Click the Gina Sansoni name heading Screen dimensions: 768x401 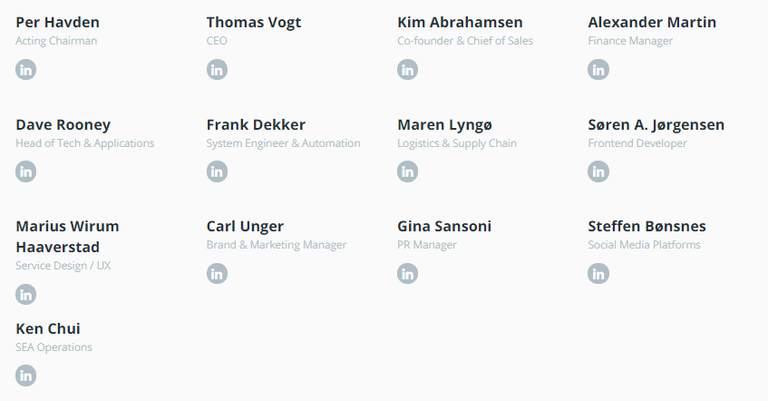click(x=444, y=226)
